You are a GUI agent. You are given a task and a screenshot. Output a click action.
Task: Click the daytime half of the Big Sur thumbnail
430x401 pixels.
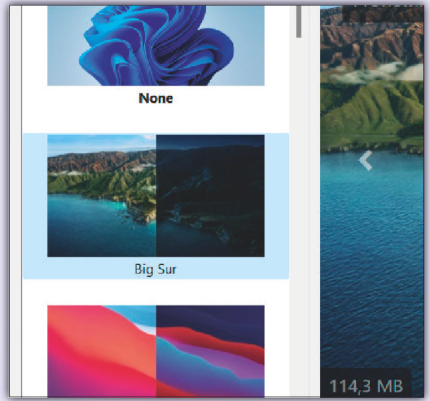click(x=102, y=196)
